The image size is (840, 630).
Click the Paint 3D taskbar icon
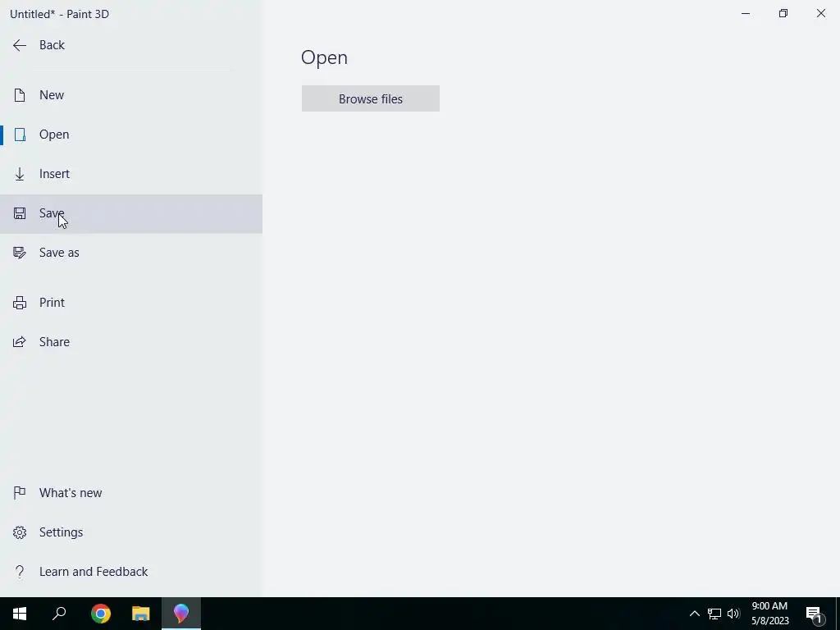pos(181,614)
